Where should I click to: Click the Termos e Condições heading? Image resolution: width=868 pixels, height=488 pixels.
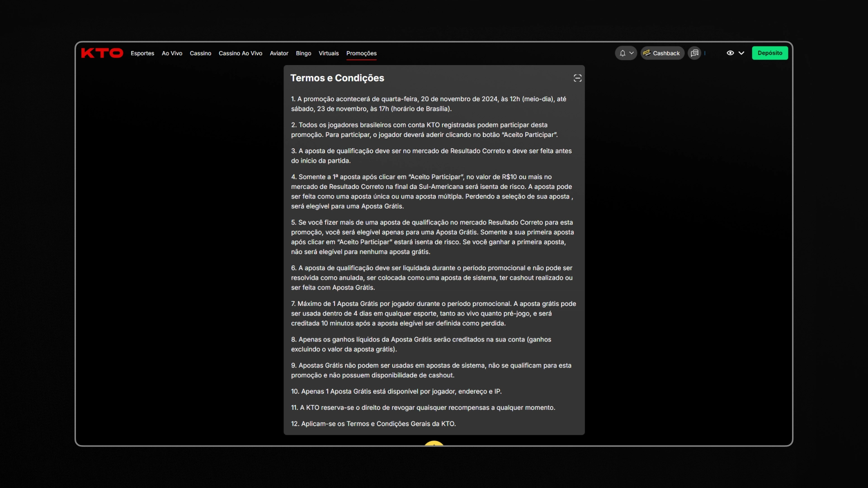[337, 78]
